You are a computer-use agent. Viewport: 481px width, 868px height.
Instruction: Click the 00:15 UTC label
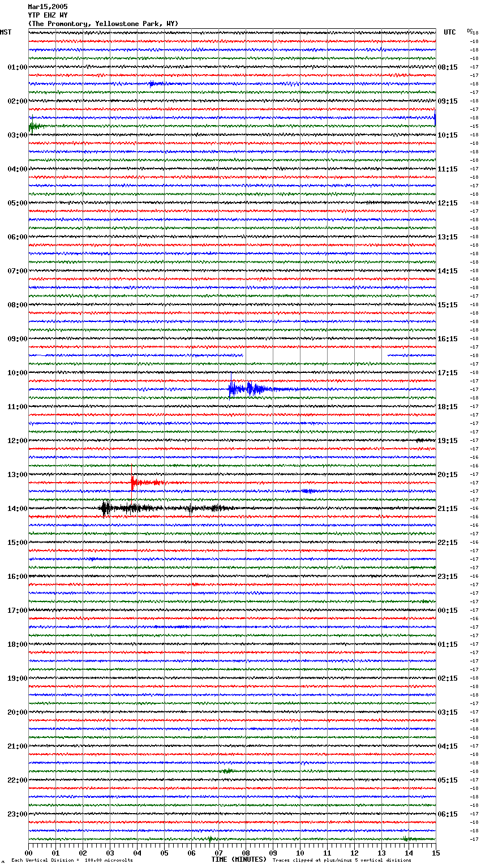tap(448, 611)
